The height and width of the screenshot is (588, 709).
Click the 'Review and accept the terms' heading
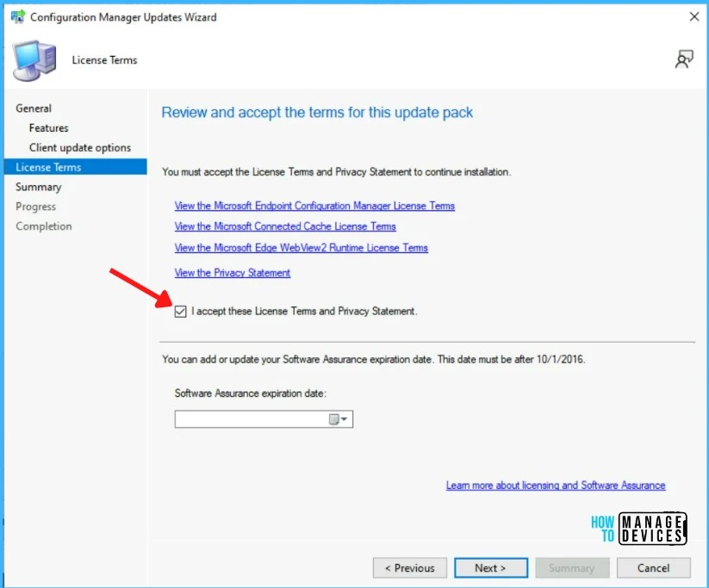coord(317,112)
